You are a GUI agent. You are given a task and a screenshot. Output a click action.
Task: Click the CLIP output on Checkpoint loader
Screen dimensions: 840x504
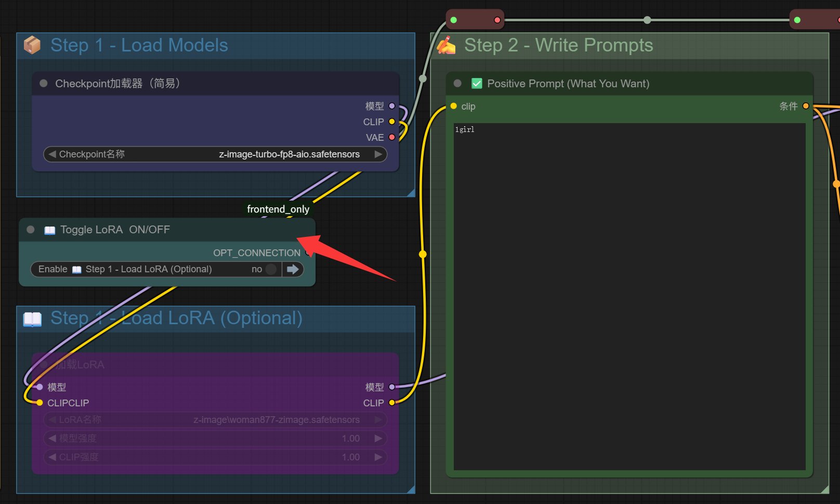(x=392, y=122)
